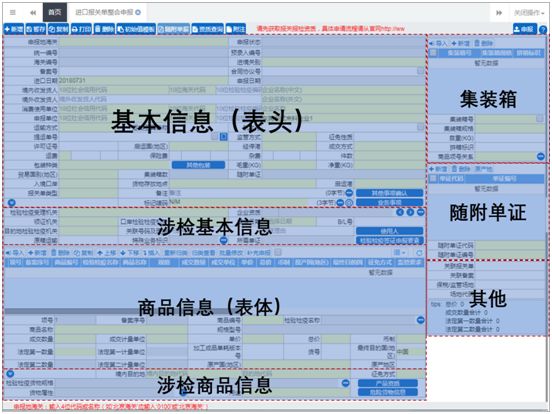Tick the select-all checkbox in the container table header
Viewport: 552px width, 414px height.
coord(434,53)
